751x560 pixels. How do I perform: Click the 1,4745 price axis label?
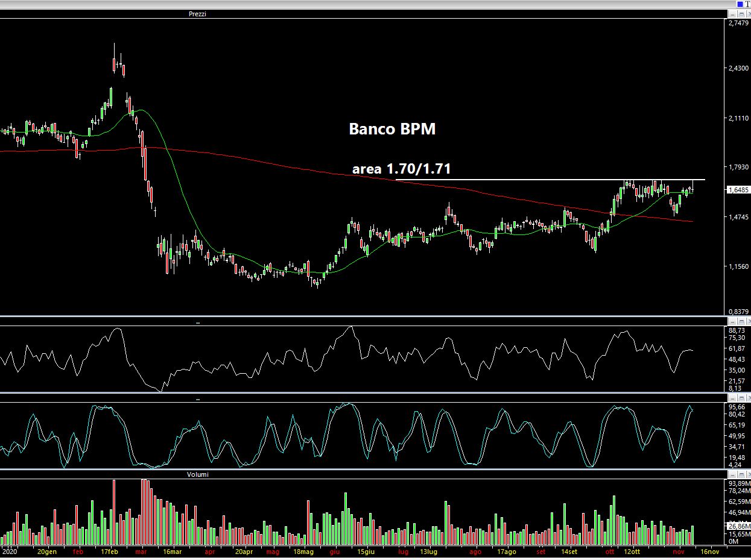click(x=738, y=217)
